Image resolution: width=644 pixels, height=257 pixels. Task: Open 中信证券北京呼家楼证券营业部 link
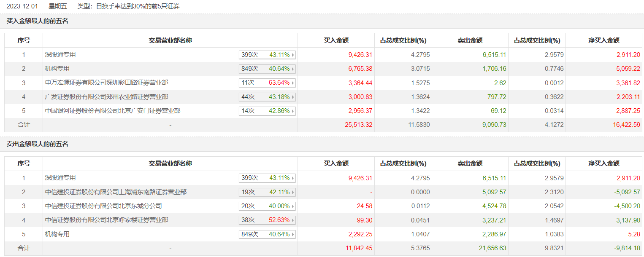pos(106,220)
